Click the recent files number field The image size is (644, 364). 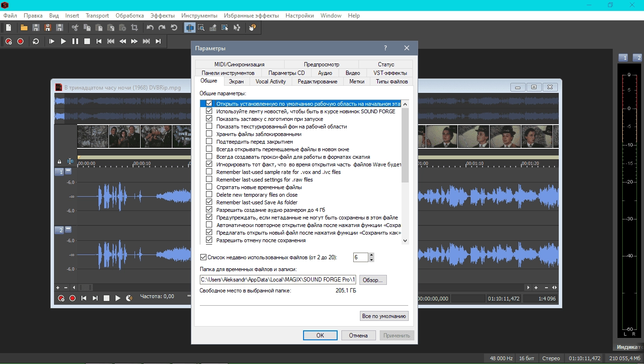pos(361,257)
